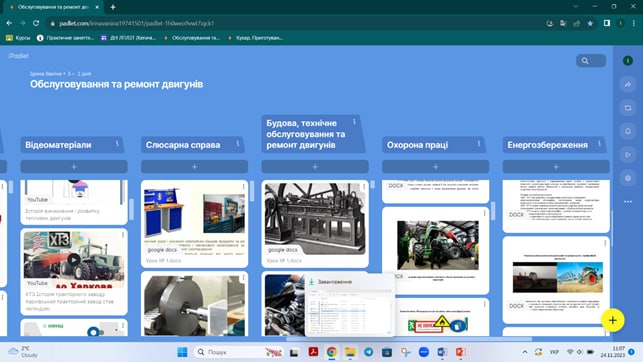Open the Padlet search icon
643x362 pixels.
585,61
